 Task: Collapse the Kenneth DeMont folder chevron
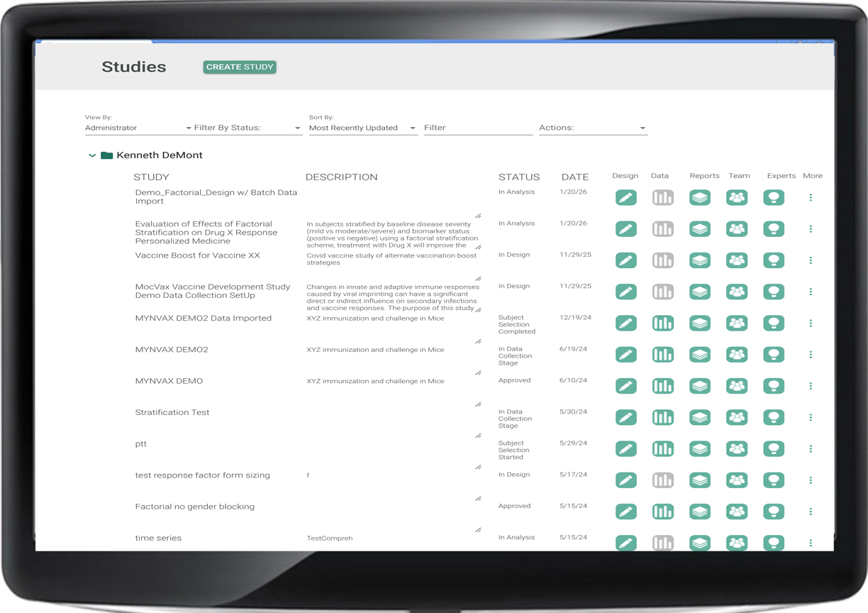[x=92, y=155]
